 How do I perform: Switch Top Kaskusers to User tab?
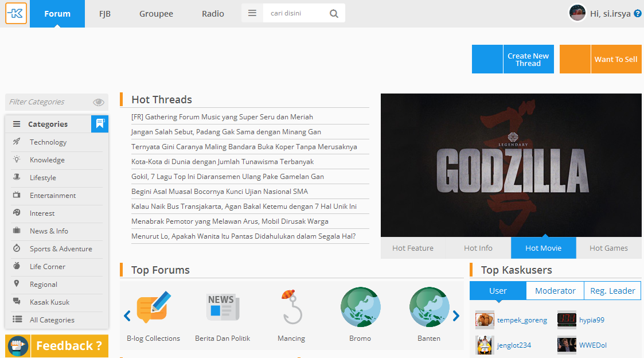click(x=498, y=291)
